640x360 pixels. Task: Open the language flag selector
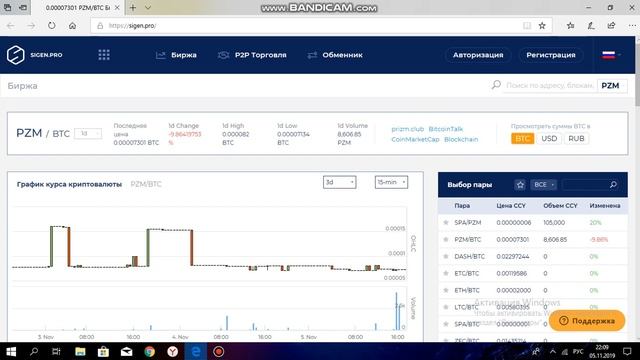[611, 55]
